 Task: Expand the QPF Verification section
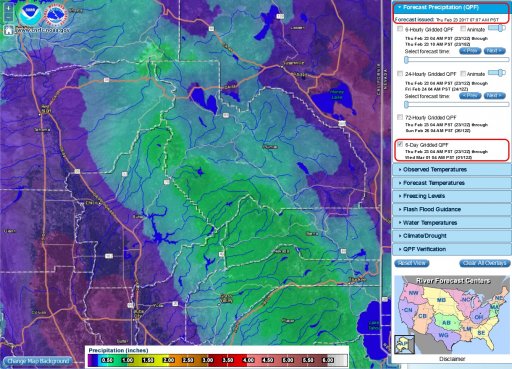coord(452,249)
